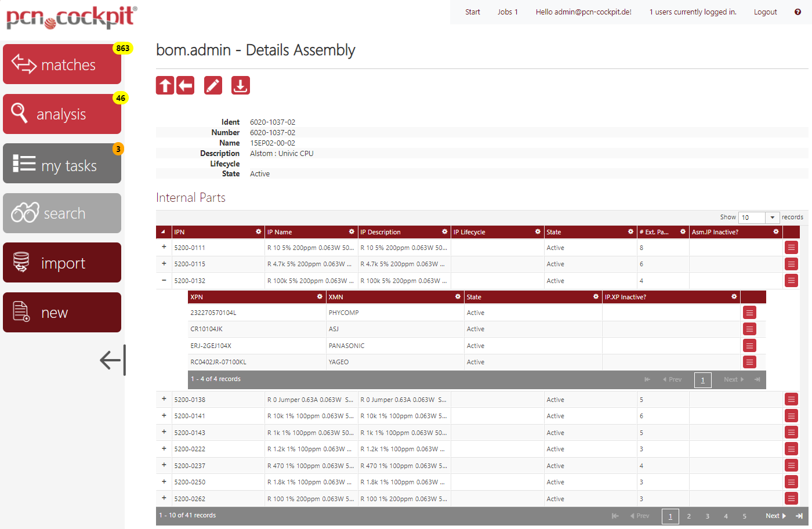Image resolution: width=812 pixels, height=529 pixels.
Task: Go to Next page of records
Action: point(775,516)
